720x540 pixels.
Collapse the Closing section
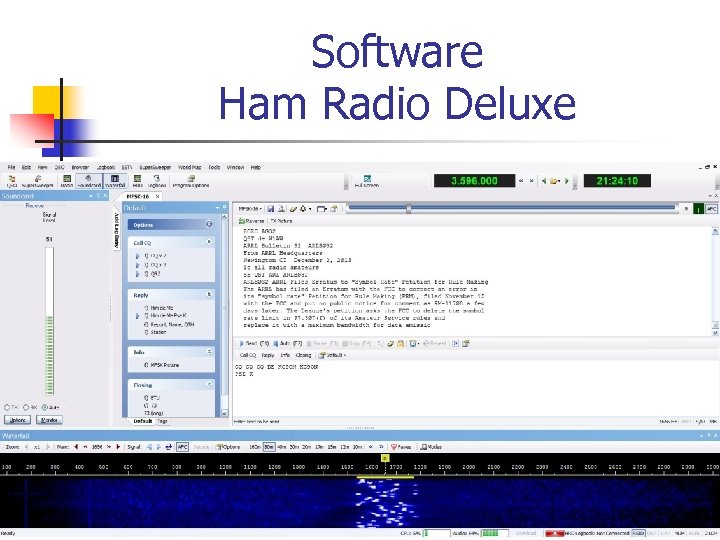click(x=209, y=384)
